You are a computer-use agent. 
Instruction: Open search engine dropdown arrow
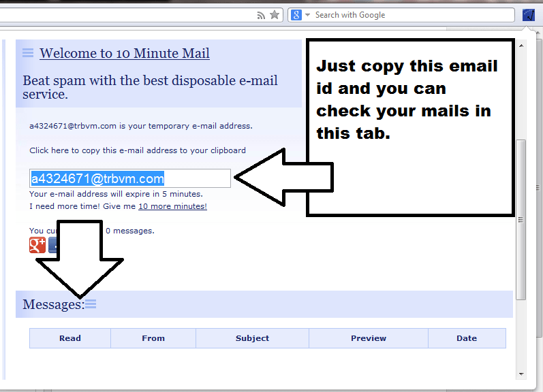tap(307, 15)
